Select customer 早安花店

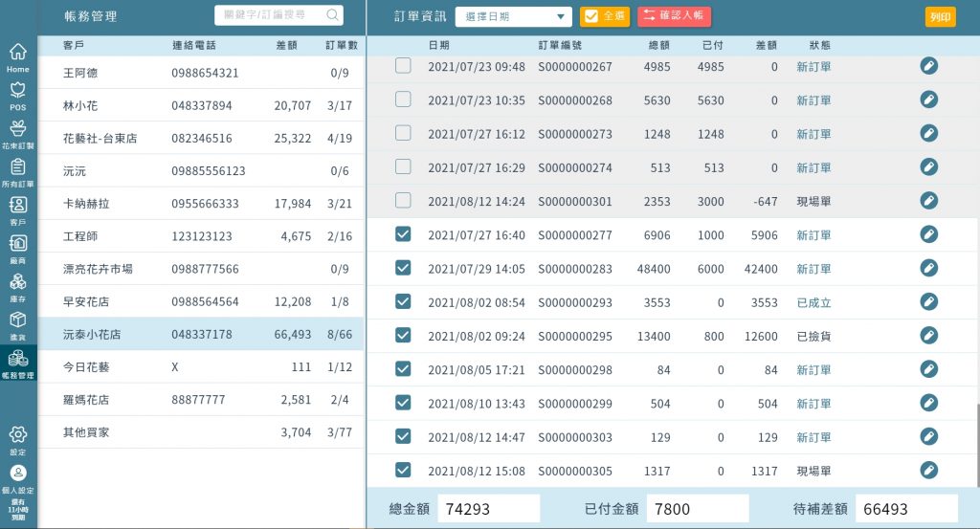pos(201,301)
